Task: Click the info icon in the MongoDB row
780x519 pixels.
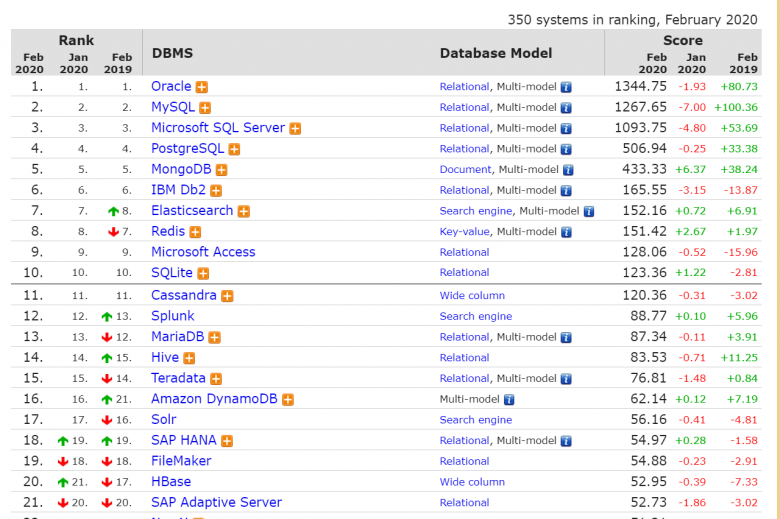Action: tap(568, 170)
